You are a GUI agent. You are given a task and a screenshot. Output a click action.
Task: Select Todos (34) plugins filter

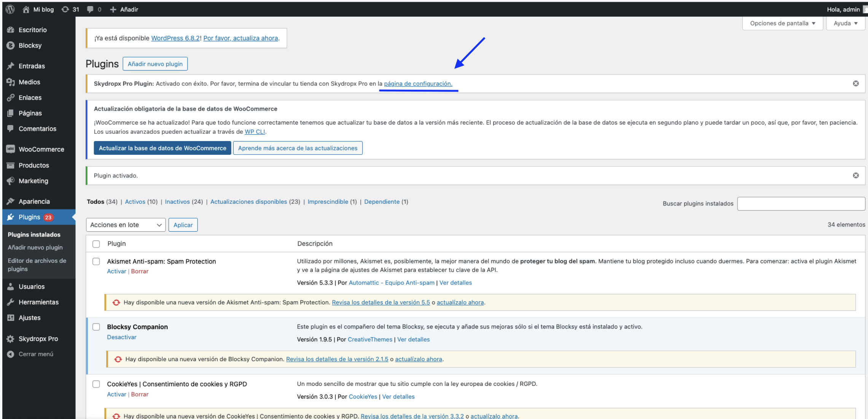102,202
